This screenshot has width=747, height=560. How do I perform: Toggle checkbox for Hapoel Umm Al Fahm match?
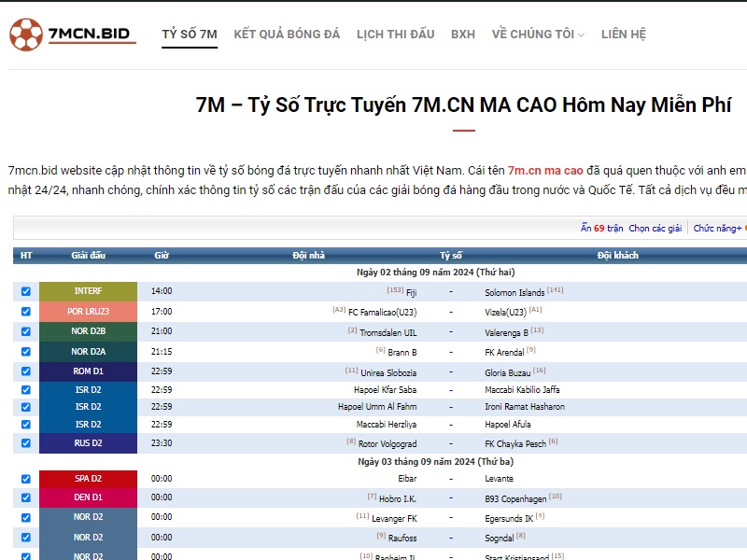(x=26, y=407)
